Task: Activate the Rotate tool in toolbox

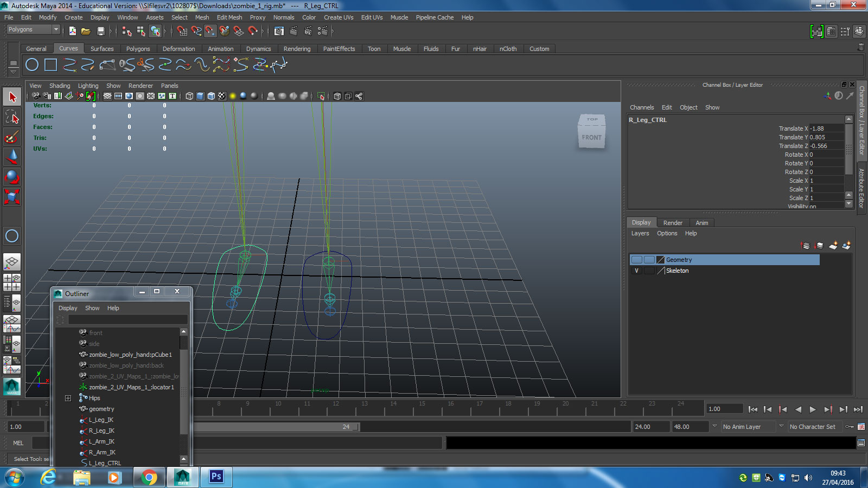Action: tap(12, 176)
